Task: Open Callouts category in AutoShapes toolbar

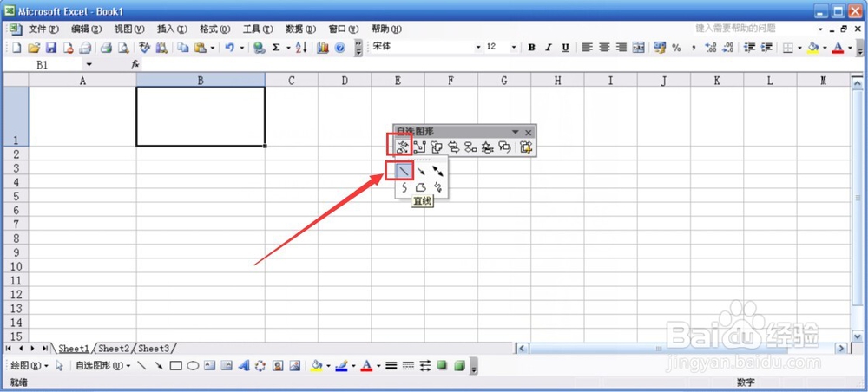Action: 505,147
